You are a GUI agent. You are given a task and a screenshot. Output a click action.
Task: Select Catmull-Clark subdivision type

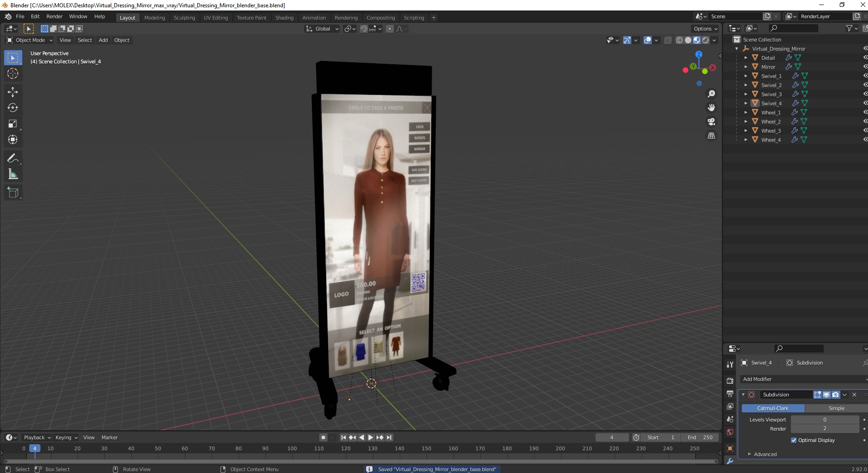tap(773, 408)
